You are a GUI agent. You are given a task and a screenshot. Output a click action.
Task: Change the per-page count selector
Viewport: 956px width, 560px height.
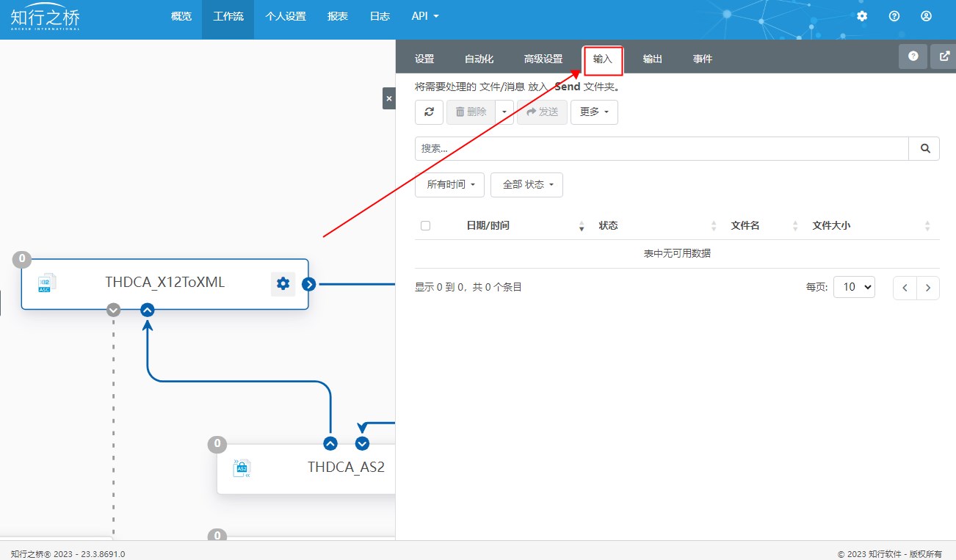pyautogui.click(x=854, y=287)
